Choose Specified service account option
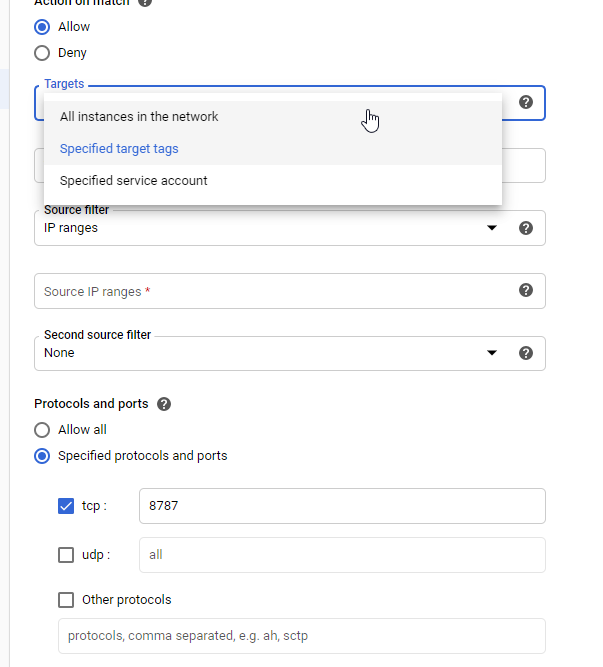 [273, 180]
